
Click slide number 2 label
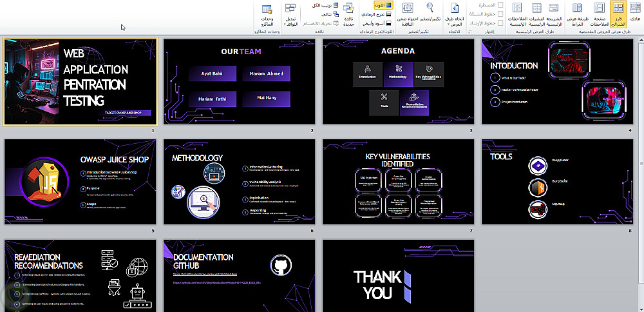click(x=312, y=130)
